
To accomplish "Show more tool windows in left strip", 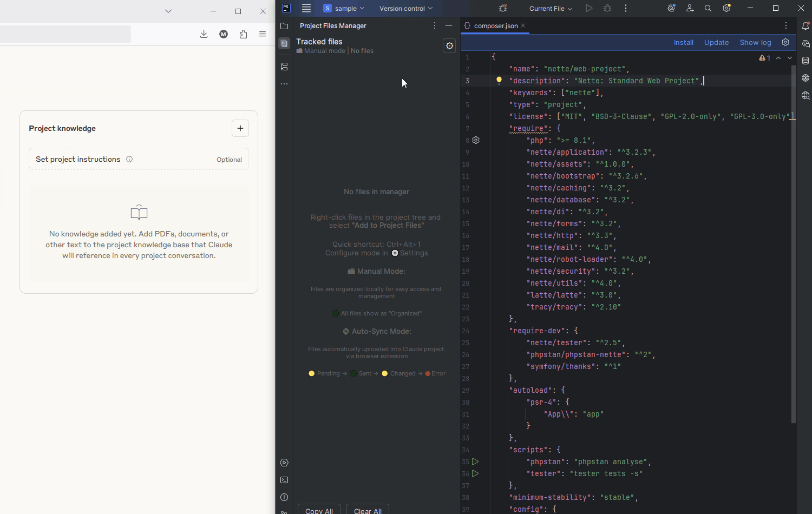I will tap(284, 84).
